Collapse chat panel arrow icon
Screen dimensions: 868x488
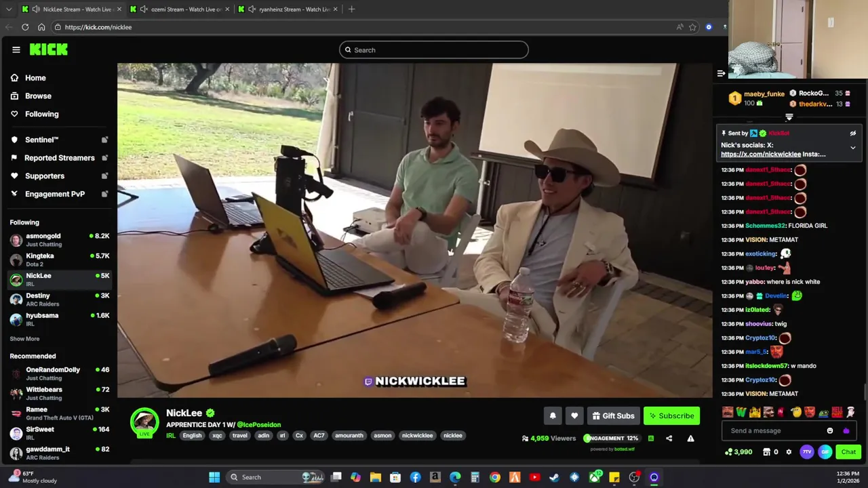click(x=721, y=73)
